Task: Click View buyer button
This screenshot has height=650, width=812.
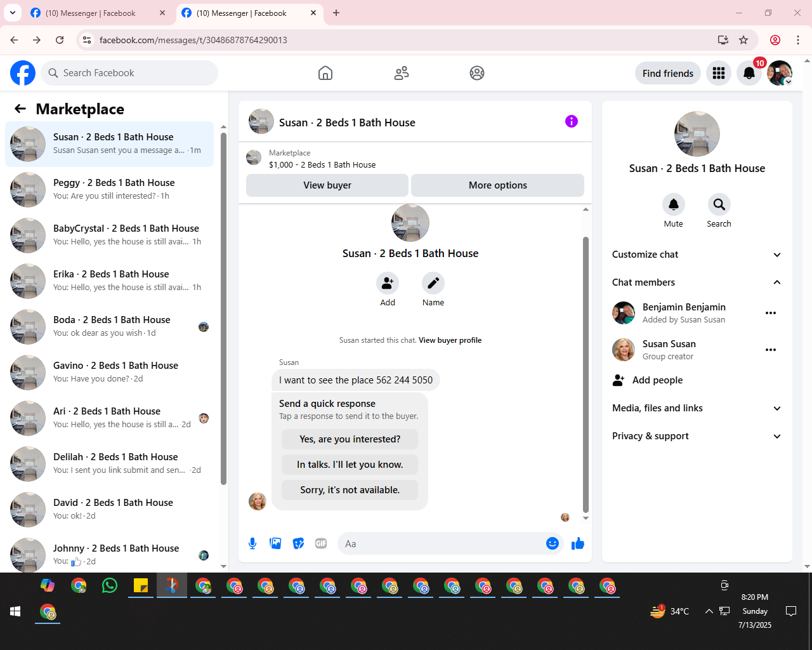Action: point(327,185)
